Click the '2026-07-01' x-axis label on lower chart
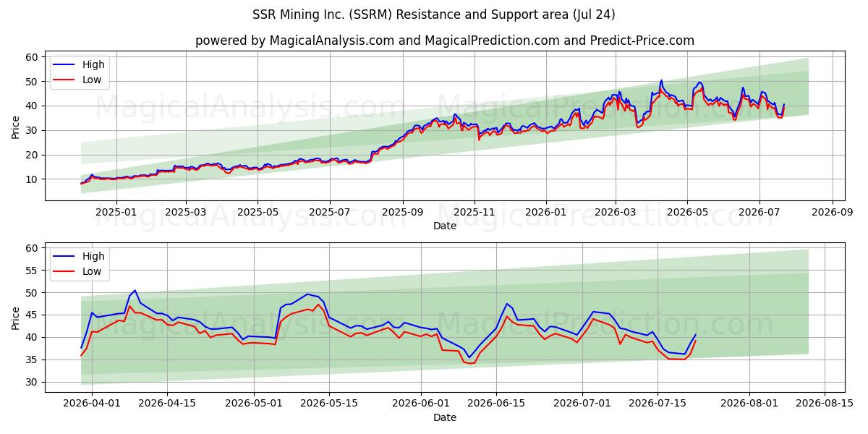Screen dimensions: 868x434 (582, 404)
